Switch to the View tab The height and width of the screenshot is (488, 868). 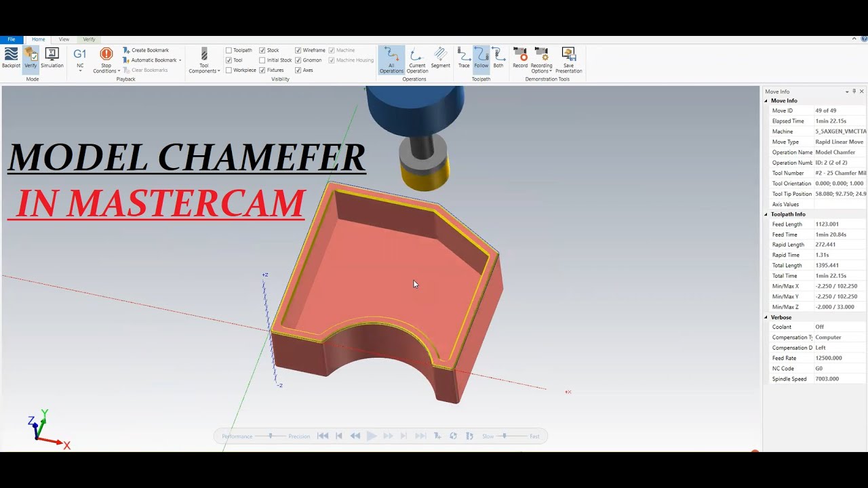pyautogui.click(x=64, y=39)
